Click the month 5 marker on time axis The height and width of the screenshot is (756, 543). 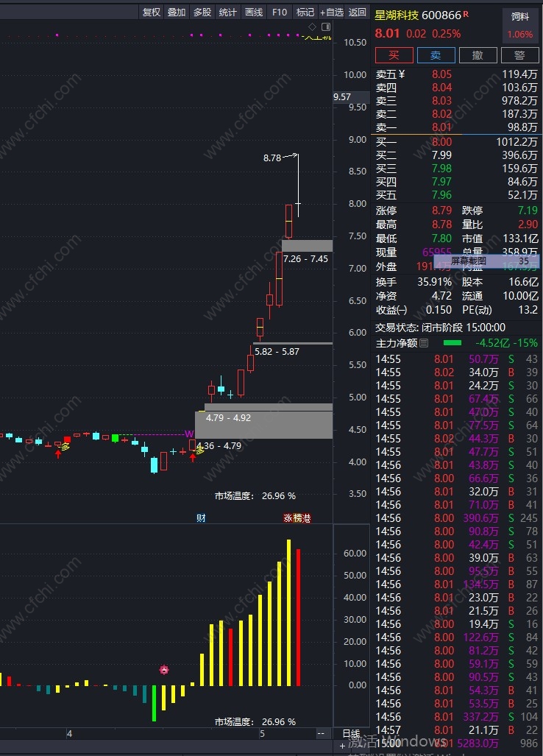tap(262, 733)
